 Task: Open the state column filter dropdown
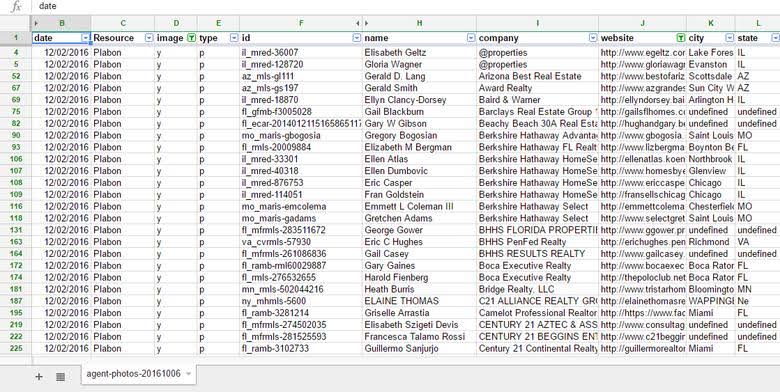(775, 38)
